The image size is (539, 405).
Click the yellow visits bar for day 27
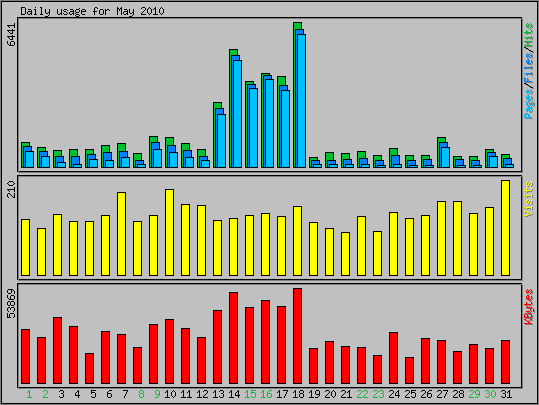[441, 239]
